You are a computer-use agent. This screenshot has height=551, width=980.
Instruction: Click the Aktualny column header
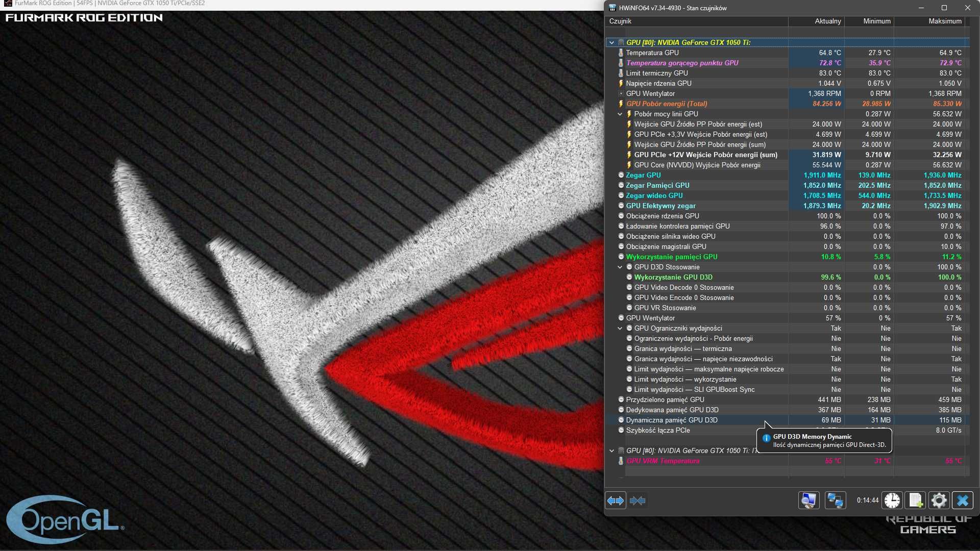pos(816,21)
